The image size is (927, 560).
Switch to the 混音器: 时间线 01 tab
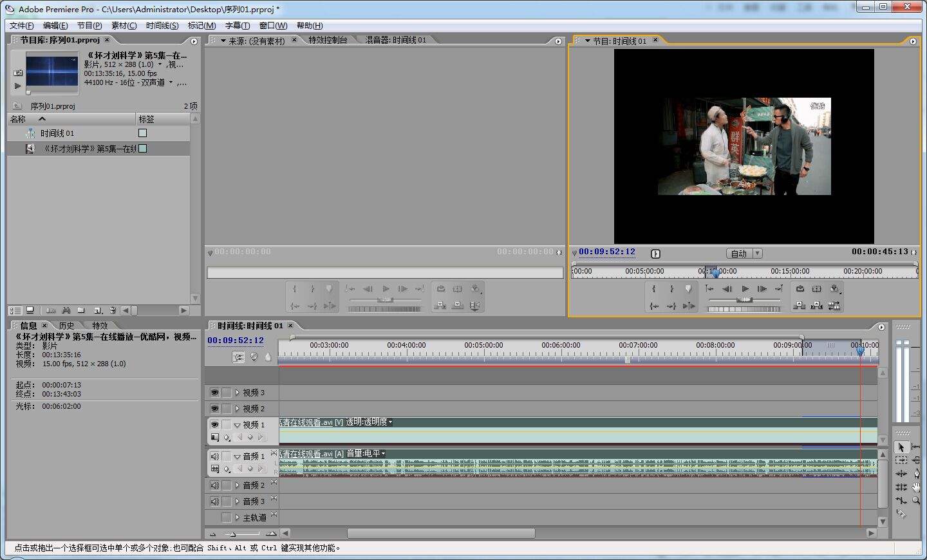[x=396, y=40]
